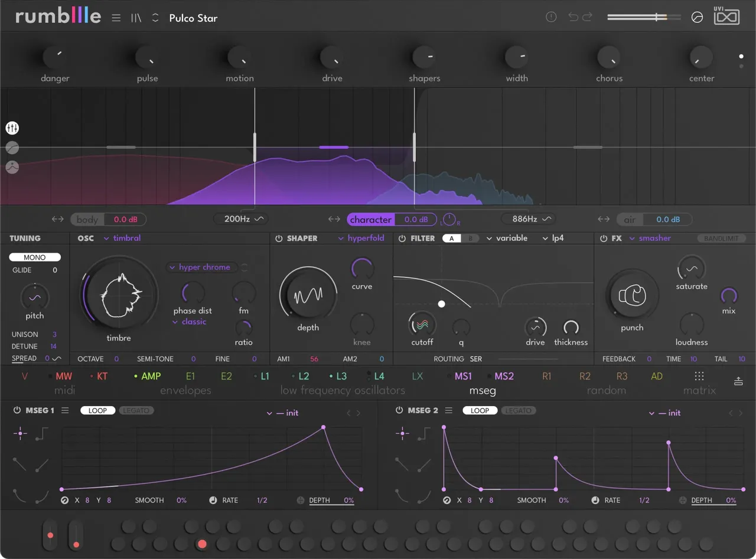Toggle the SHAPER power button
This screenshot has width=756, height=559.
pyautogui.click(x=279, y=238)
